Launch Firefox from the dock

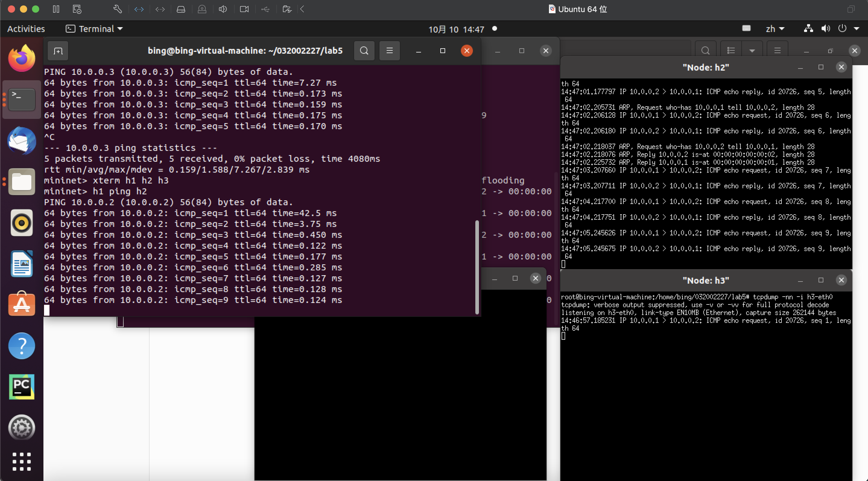coord(22,58)
